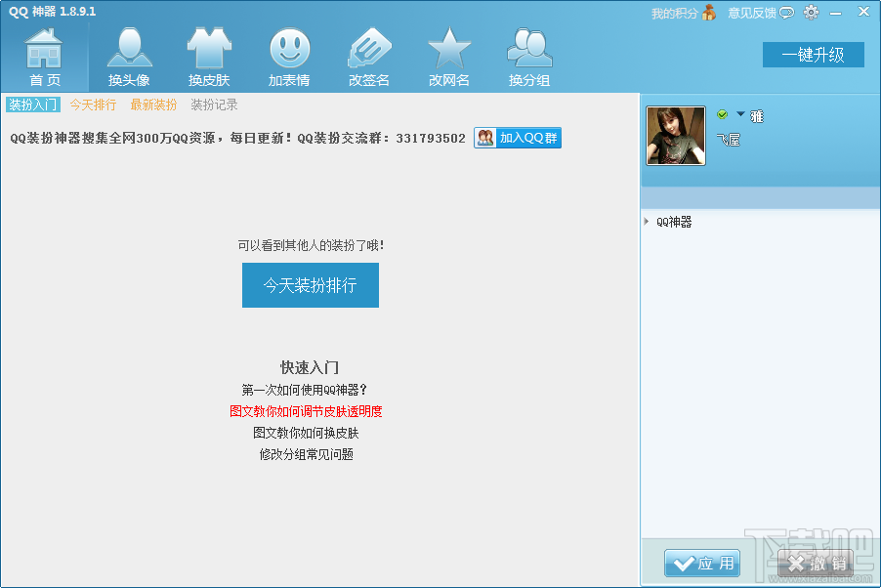
Task: Switch to 装扮记录 tab
Action: pyautogui.click(x=214, y=105)
